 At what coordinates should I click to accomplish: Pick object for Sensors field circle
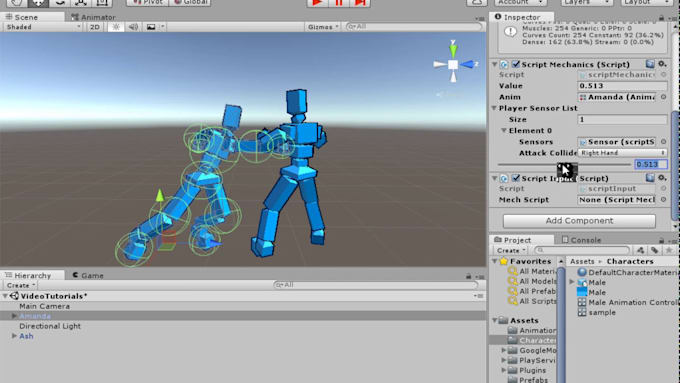pos(664,142)
